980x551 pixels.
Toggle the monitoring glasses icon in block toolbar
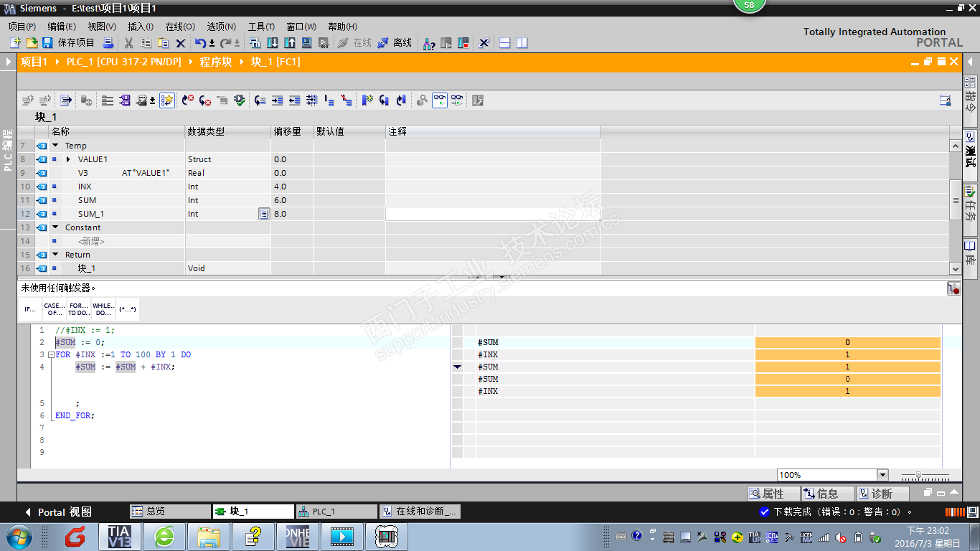[x=439, y=100]
